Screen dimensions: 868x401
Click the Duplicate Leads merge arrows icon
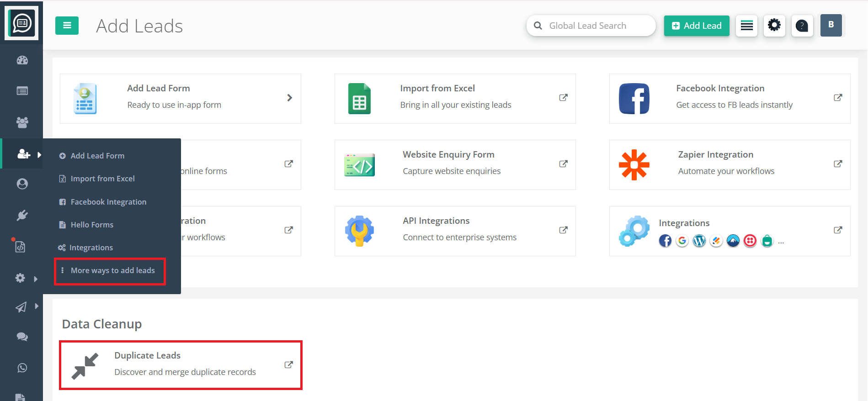pyautogui.click(x=85, y=366)
